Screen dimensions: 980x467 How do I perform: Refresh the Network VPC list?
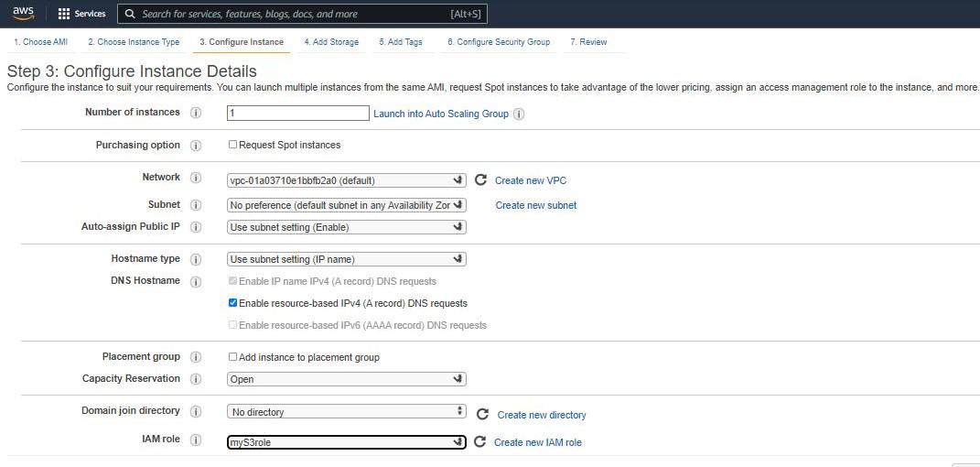[x=480, y=180]
